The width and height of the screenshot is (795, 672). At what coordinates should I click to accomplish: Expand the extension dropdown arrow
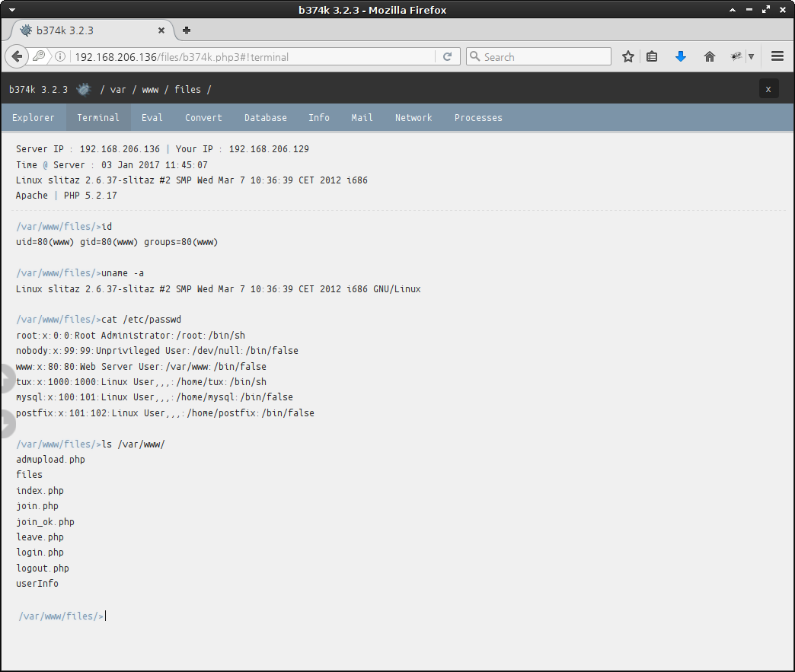(x=752, y=57)
